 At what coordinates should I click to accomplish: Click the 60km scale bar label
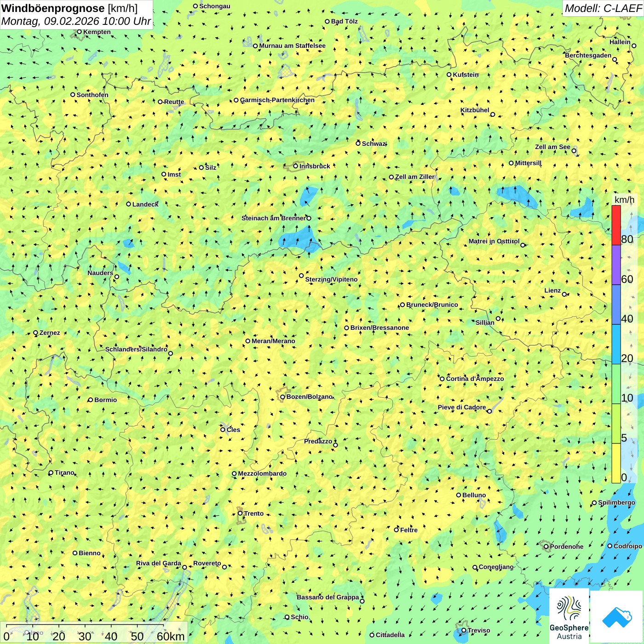click(x=171, y=636)
